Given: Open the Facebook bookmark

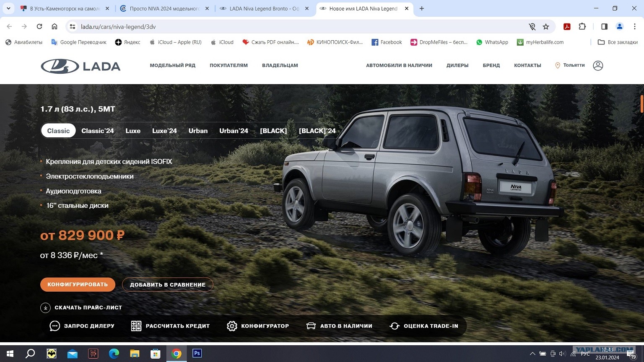Looking at the screenshot, I should (387, 42).
